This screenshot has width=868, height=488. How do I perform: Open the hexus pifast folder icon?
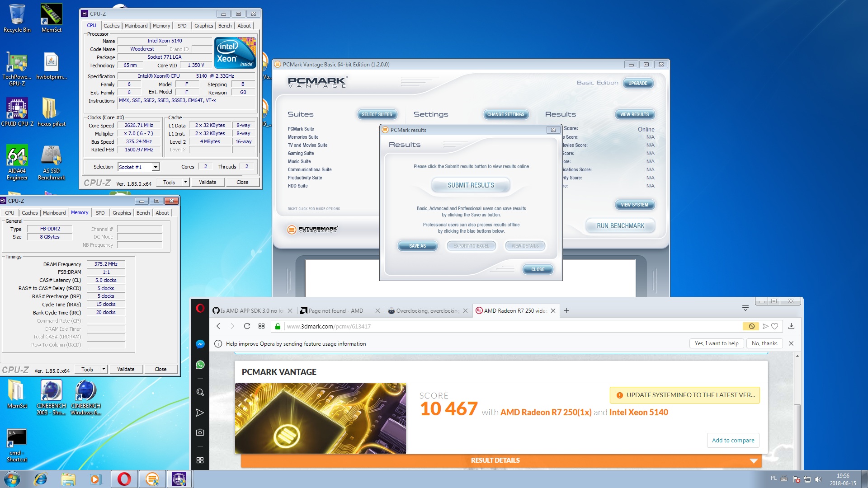[x=51, y=112]
